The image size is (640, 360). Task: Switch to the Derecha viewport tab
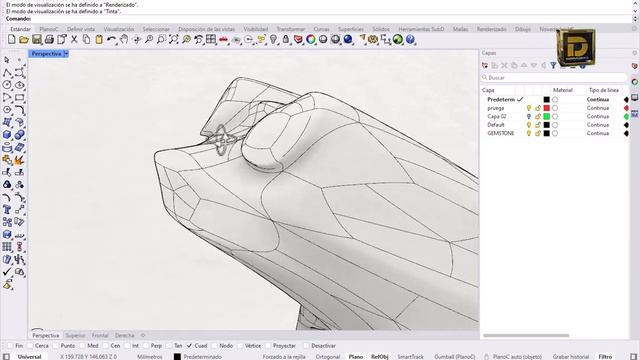pyautogui.click(x=124, y=336)
